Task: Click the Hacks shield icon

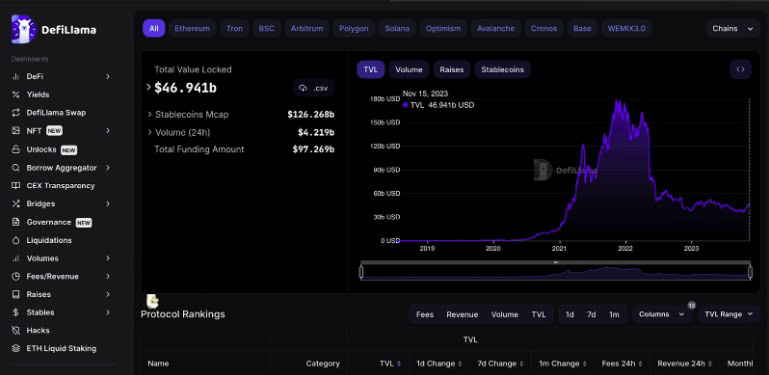Action: pyautogui.click(x=16, y=330)
